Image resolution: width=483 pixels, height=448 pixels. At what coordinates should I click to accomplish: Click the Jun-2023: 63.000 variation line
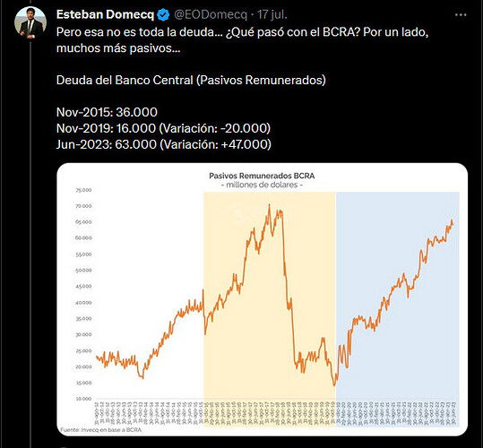coord(164,144)
